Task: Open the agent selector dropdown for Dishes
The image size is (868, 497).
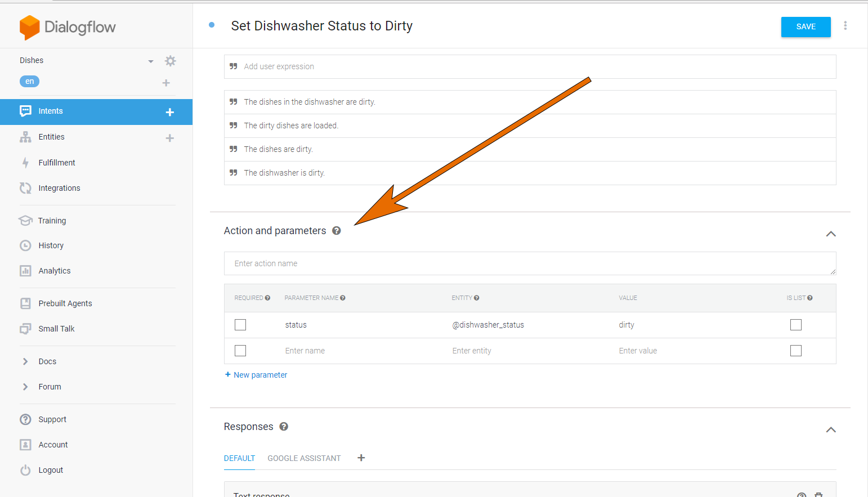Action: click(150, 61)
